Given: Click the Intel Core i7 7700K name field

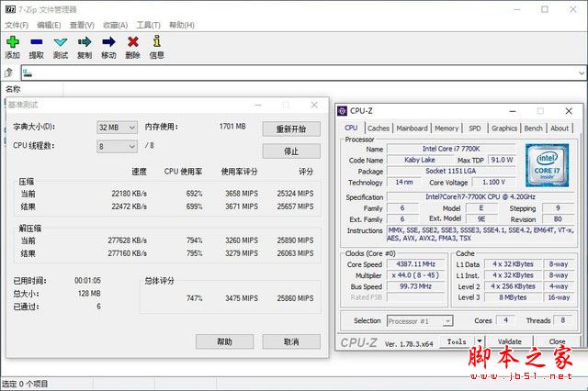Looking at the screenshot, I should [451, 149].
